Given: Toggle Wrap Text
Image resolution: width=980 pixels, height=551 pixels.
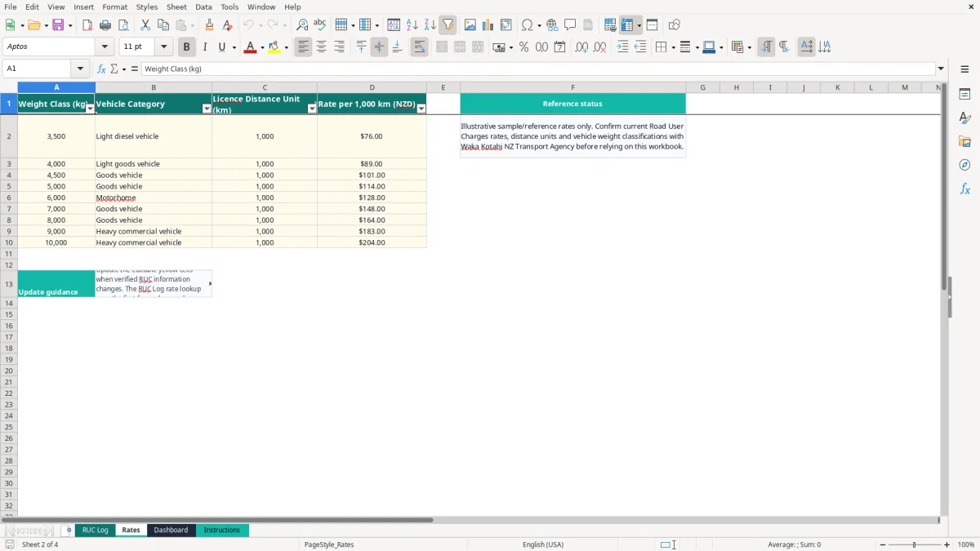Looking at the screenshot, I should 419,47.
